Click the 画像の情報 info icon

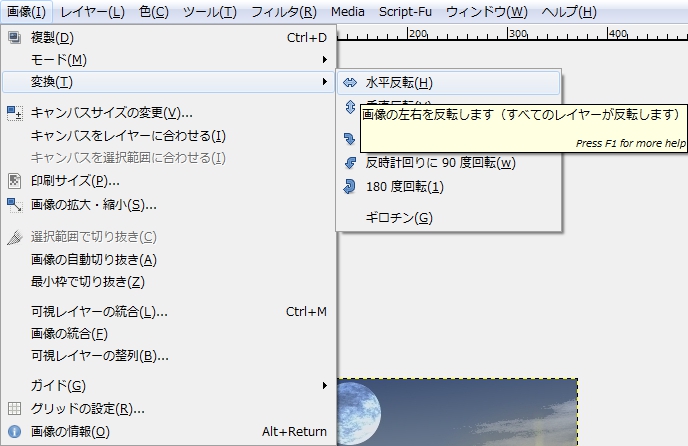[x=14, y=432]
